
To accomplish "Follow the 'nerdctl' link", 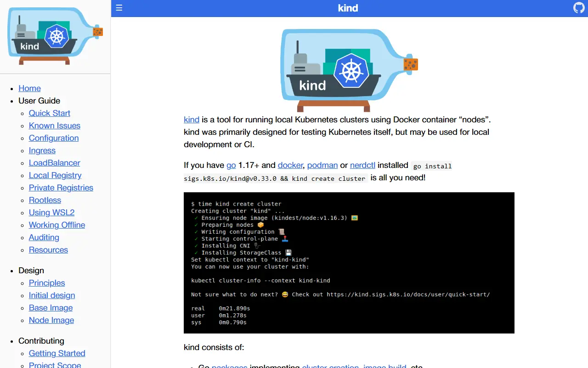I will [362, 165].
